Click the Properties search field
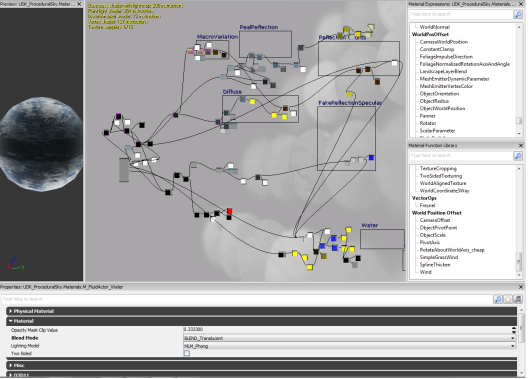This screenshot has height=379, width=529. [247, 299]
